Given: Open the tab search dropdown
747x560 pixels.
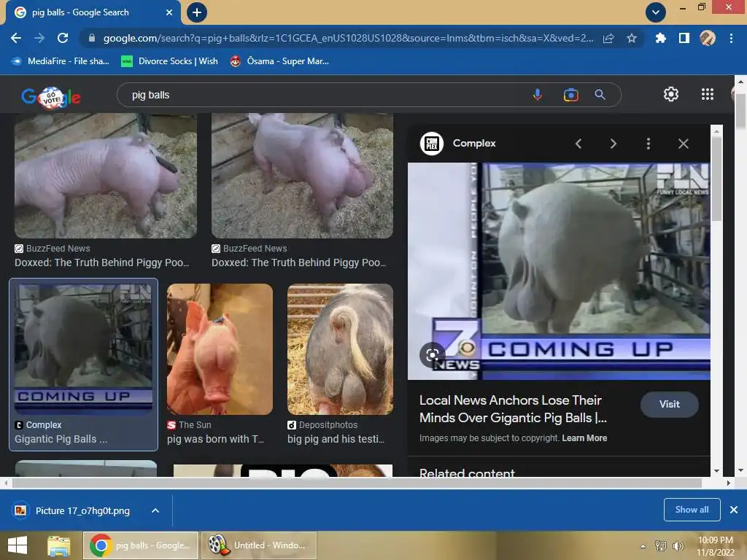Looking at the screenshot, I should (x=656, y=12).
